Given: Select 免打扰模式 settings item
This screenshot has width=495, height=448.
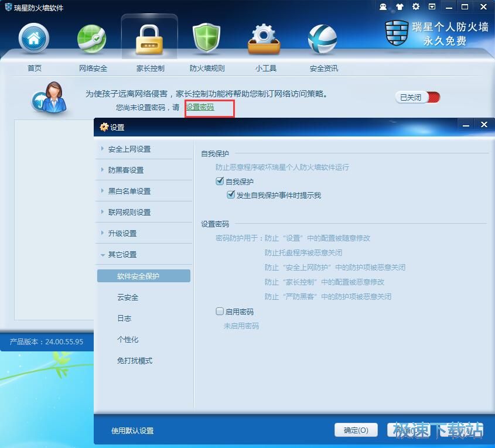Looking at the screenshot, I should [x=135, y=361].
